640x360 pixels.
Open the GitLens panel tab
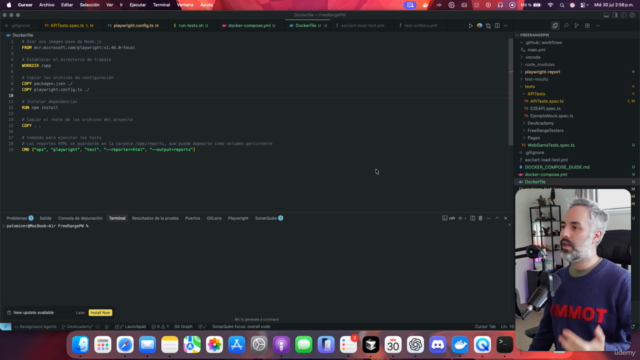pos(214,218)
